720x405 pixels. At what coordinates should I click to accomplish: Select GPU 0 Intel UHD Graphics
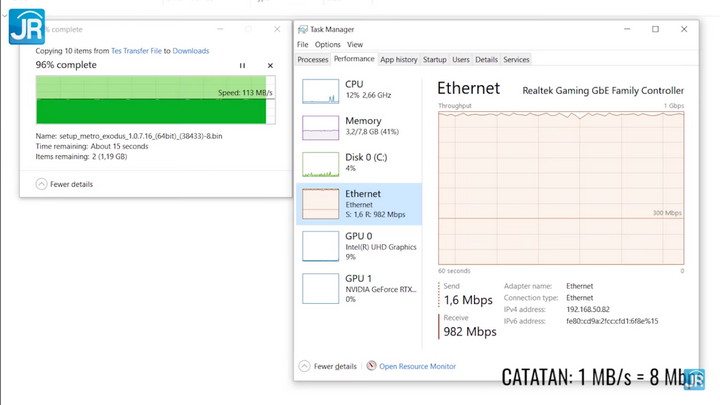[359, 246]
